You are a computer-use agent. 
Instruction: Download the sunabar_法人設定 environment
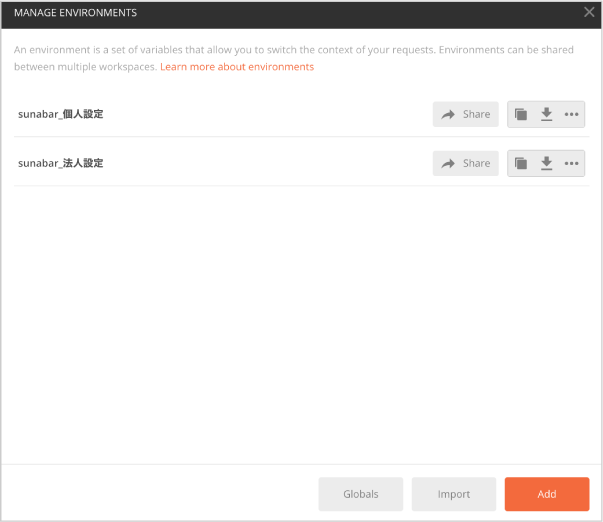546,163
